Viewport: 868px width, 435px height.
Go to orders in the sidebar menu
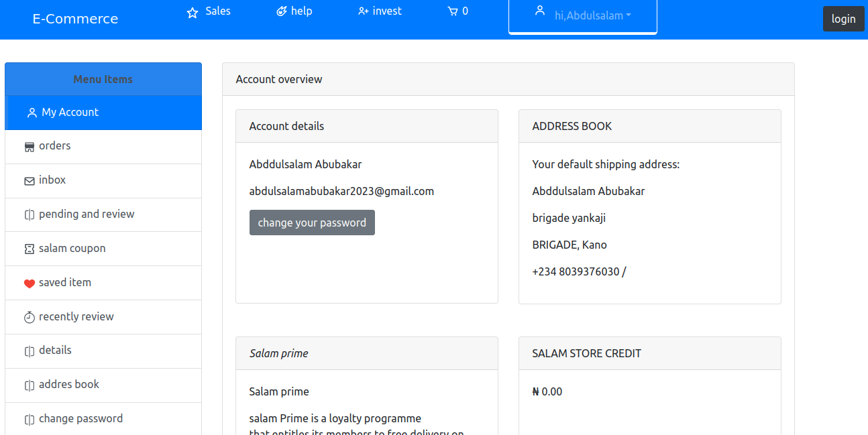pos(103,147)
